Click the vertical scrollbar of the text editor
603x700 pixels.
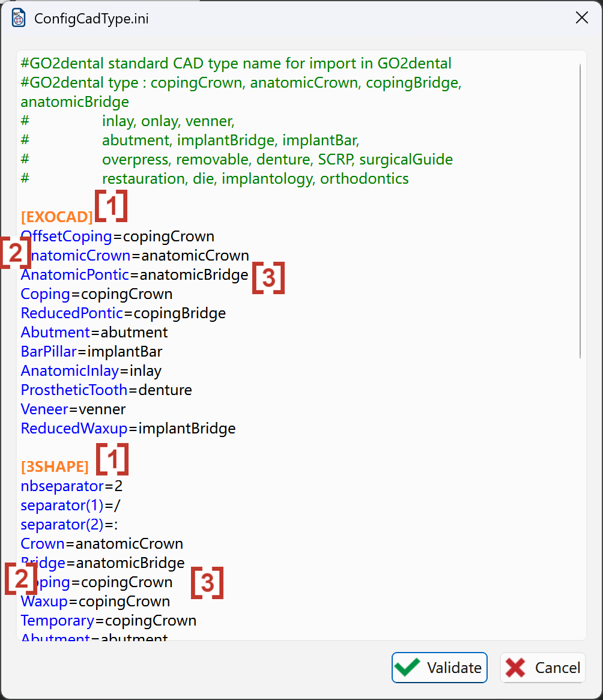580,211
